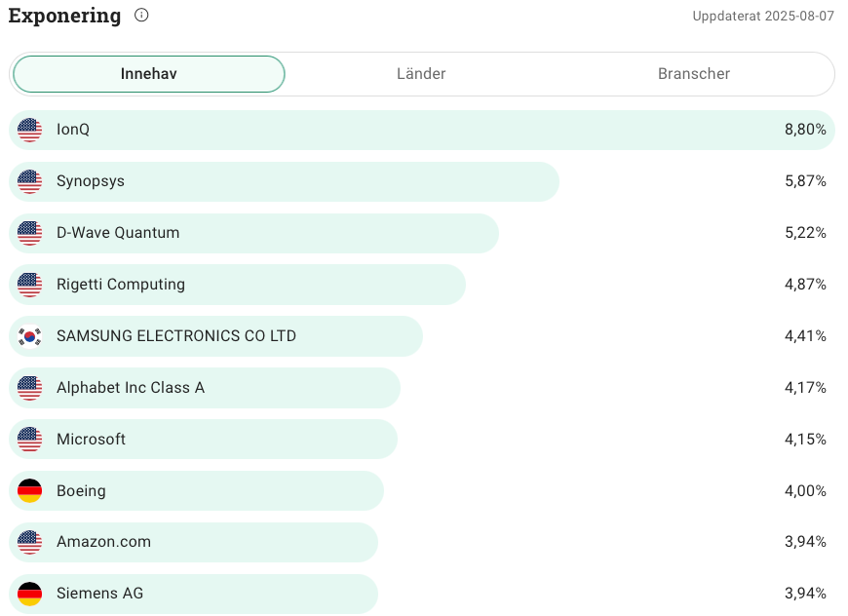Click the 4,00% Boeing percentage
The height and width of the screenshot is (616, 848).
pyautogui.click(x=805, y=491)
